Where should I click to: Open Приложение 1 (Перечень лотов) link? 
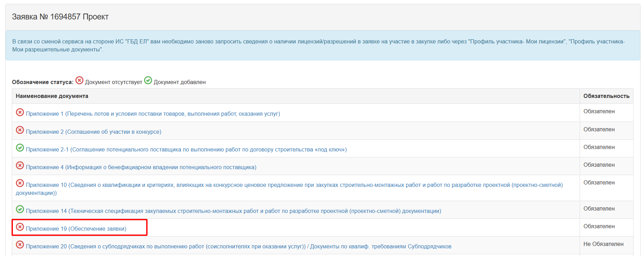click(x=153, y=114)
